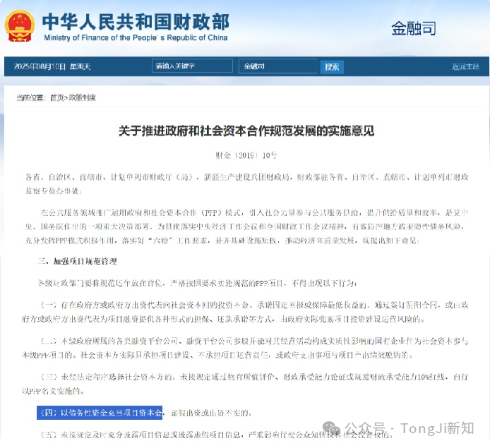Click the 搜索 search button

click(332, 67)
